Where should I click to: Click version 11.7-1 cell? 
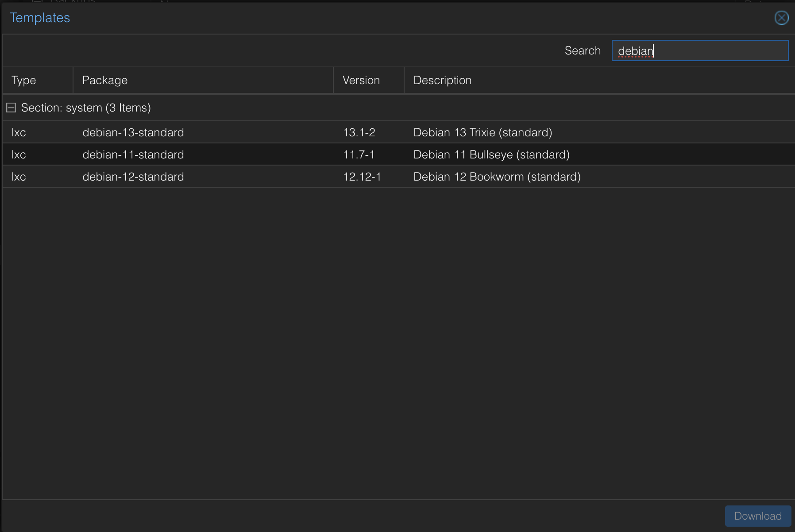coord(359,154)
